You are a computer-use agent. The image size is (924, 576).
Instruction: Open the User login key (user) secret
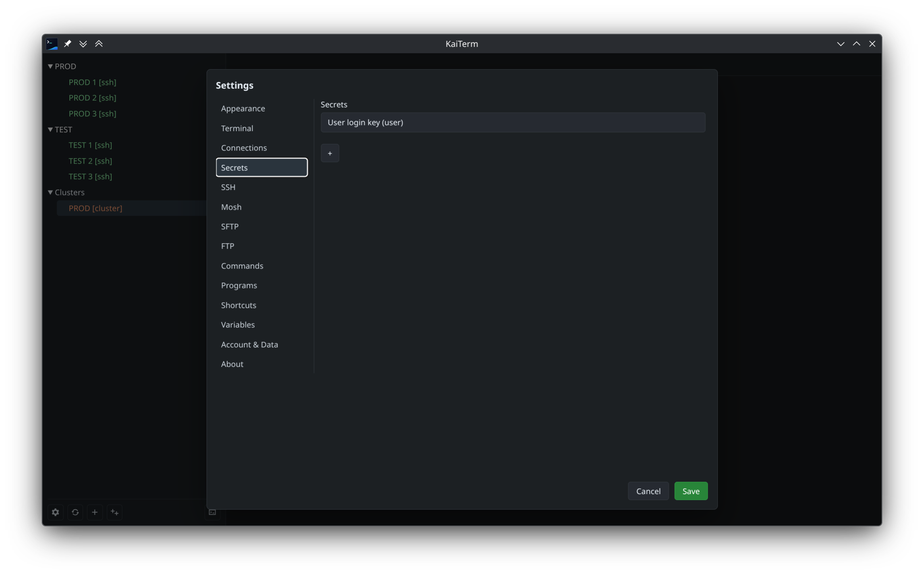pos(513,122)
